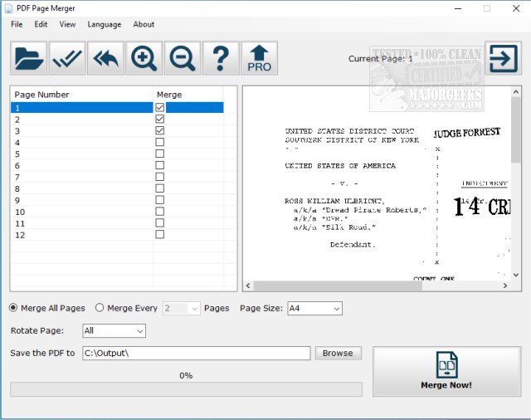Click the reply-all arrows toolbar icon

click(x=105, y=58)
